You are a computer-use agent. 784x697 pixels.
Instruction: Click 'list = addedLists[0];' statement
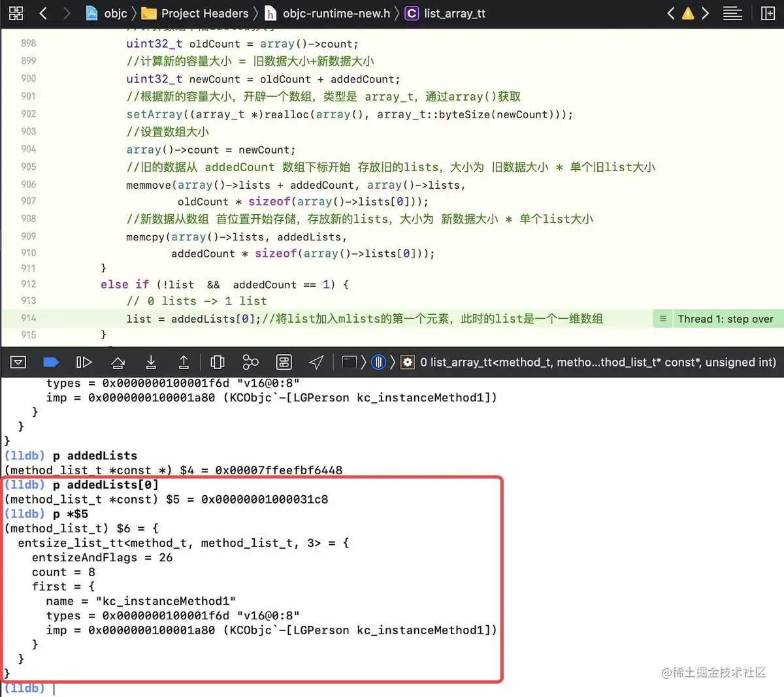194,319
